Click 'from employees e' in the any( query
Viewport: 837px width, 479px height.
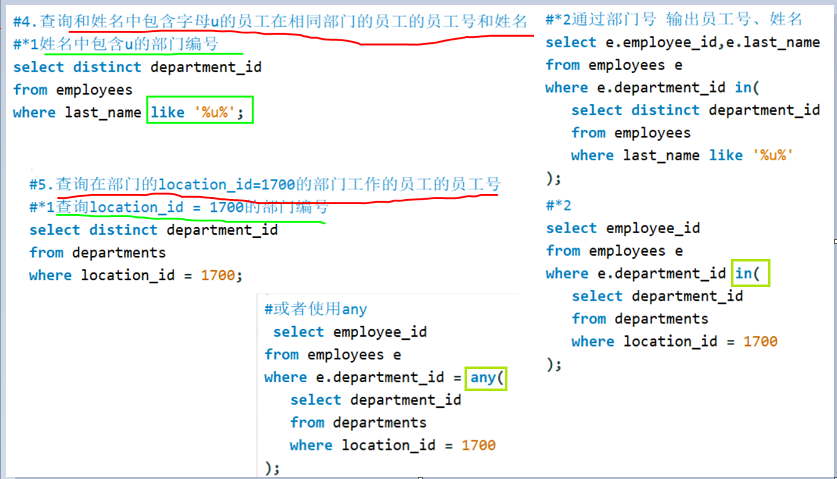[333, 355]
